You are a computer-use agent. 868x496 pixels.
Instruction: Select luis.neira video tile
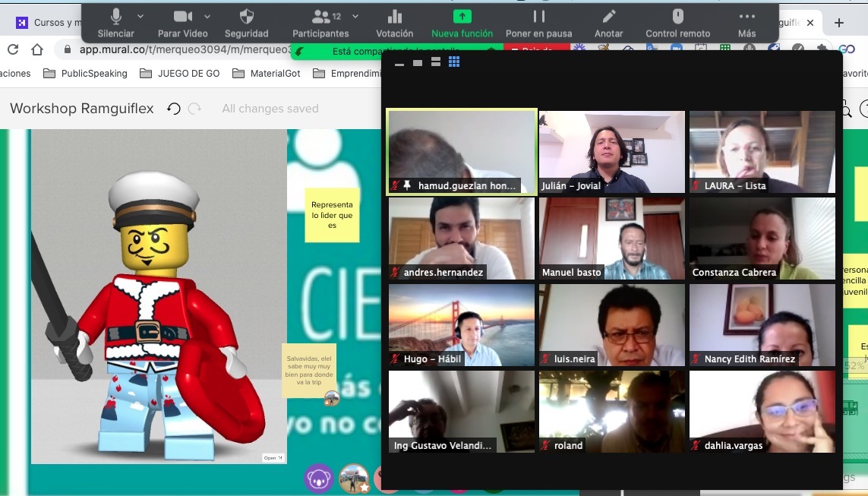point(611,325)
